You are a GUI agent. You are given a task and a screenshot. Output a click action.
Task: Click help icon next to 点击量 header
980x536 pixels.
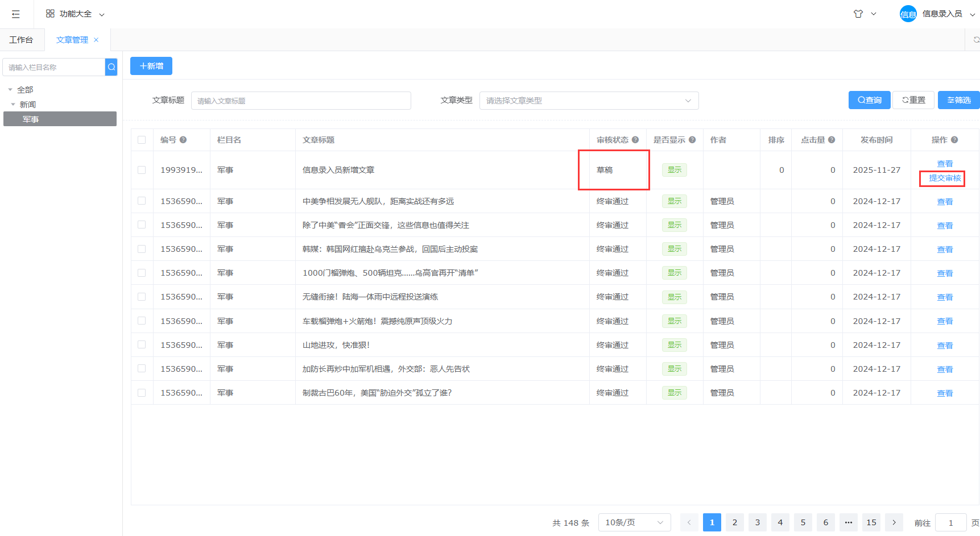tap(832, 140)
